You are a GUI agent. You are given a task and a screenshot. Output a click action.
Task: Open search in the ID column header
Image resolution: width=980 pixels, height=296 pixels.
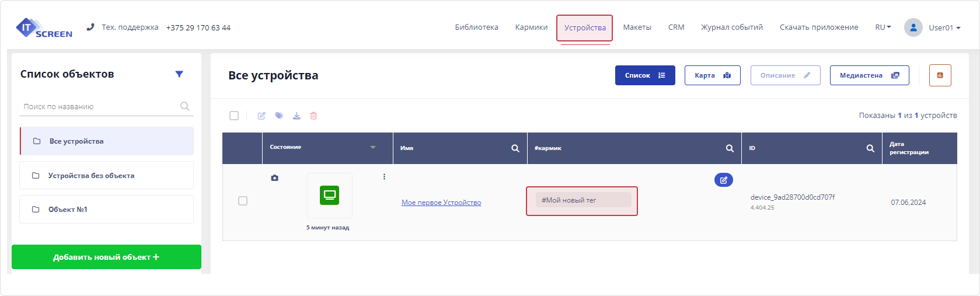click(870, 148)
